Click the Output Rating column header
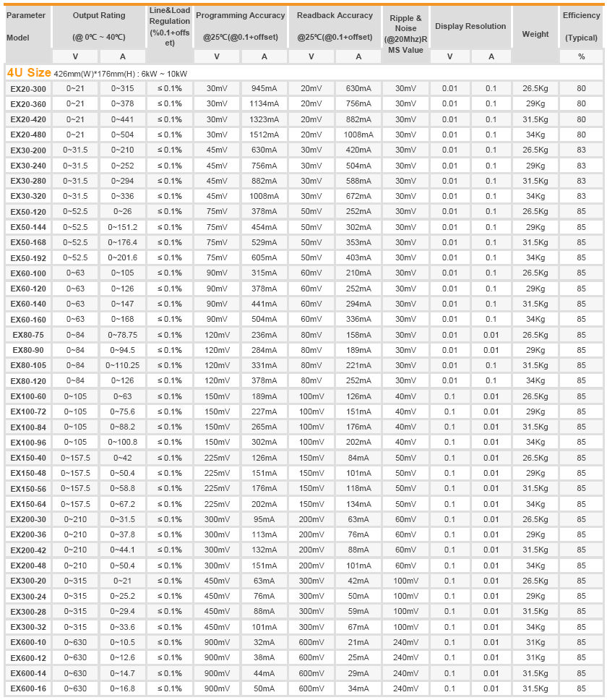607x700 pixels. 99,26
